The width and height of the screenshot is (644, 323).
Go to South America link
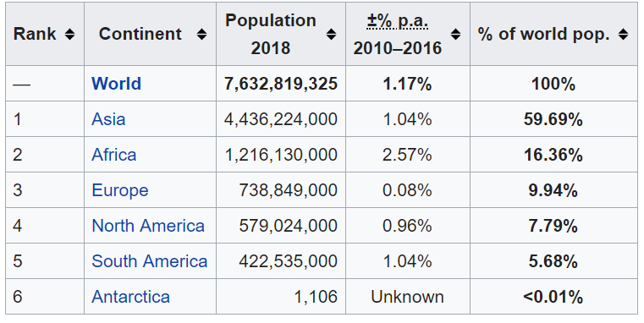150,261
